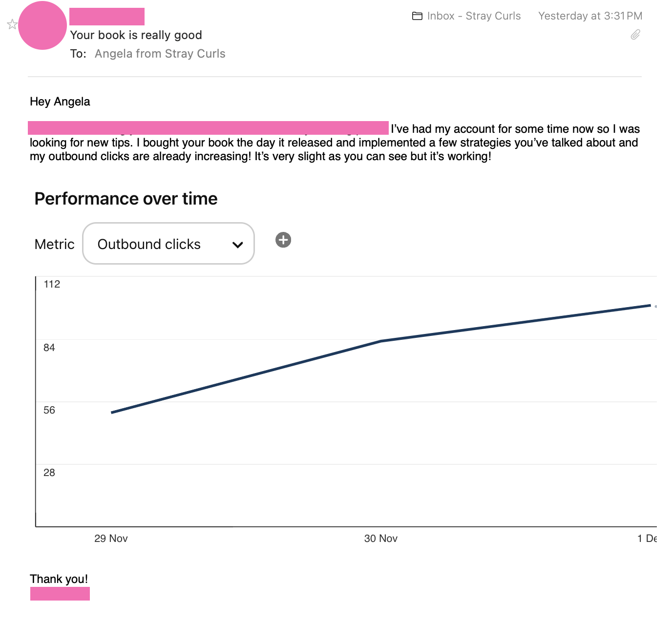Click the 1 Dec date on chart axis
672x623 pixels.
[x=647, y=539]
